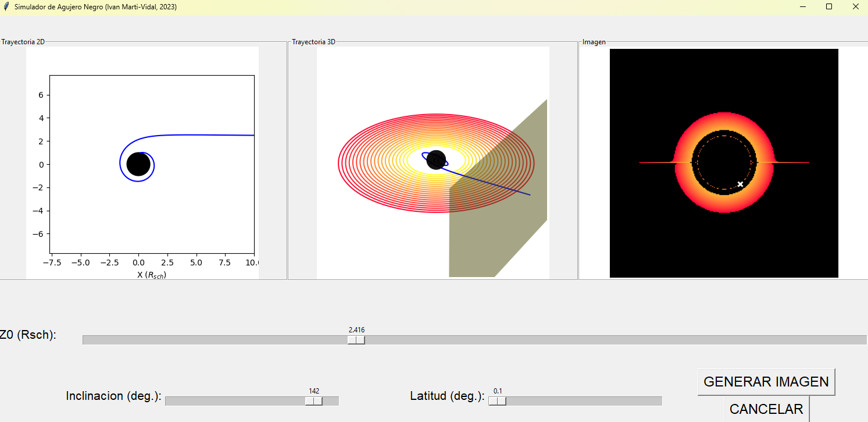Screen dimensions: 868x422
Task: Click the Z0 slider handle at 2.416
Action: coord(356,340)
